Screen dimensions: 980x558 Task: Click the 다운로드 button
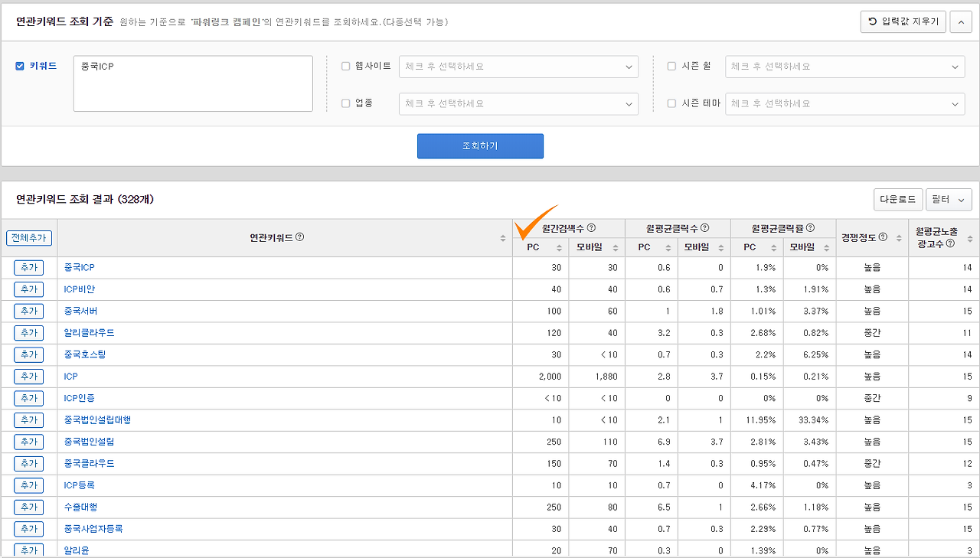point(898,199)
